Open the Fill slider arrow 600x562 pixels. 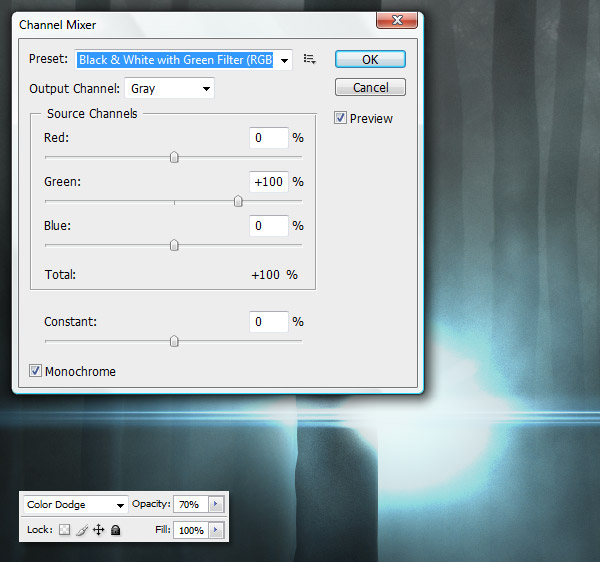click(216, 530)
